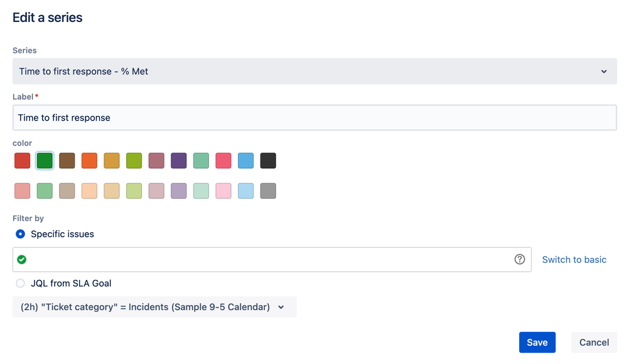
Task: Select the black color swatch
Action: coord(268,161)
